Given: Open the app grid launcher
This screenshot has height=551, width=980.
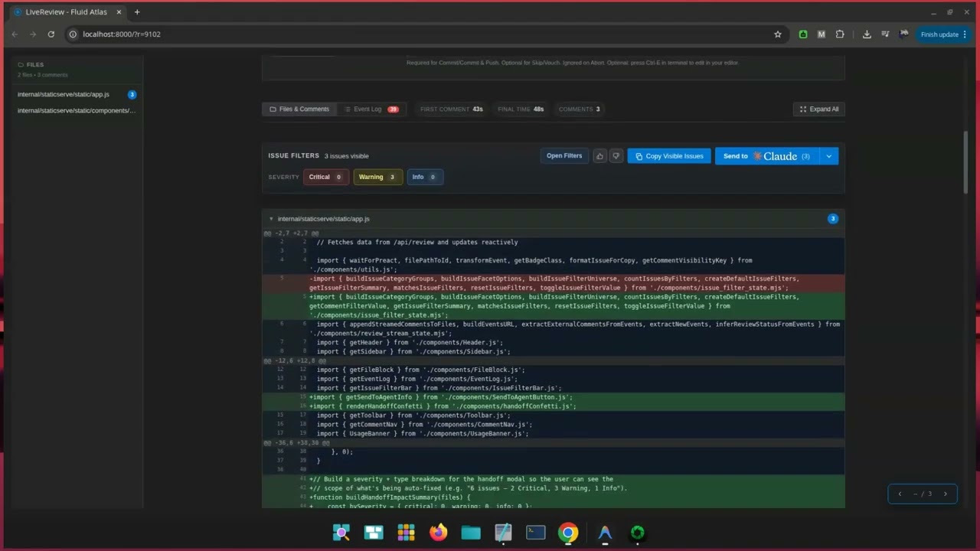Looking at the screenshot, I should coord(406,533).
